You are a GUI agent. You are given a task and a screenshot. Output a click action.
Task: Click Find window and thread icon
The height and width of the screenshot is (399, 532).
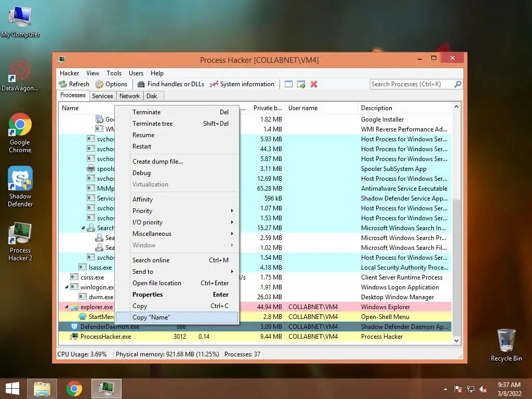click(301, 84)
